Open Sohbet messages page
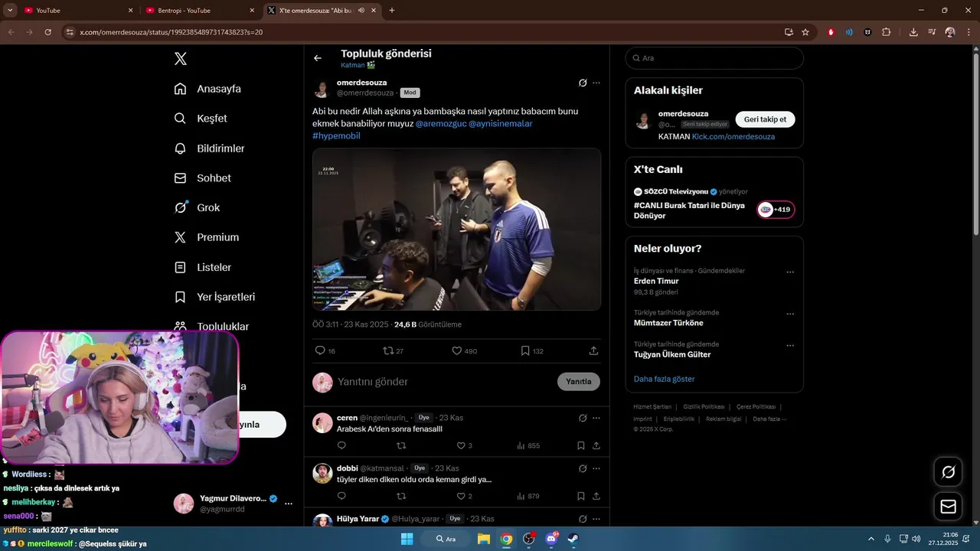Screen dimensions: 980x551 202,178
